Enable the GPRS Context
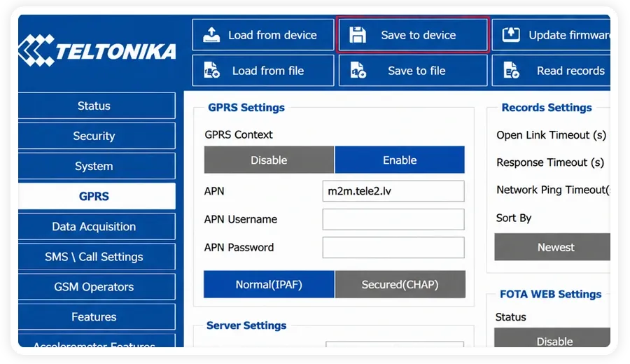Viewport: 630px width, 364px height. 400,160
